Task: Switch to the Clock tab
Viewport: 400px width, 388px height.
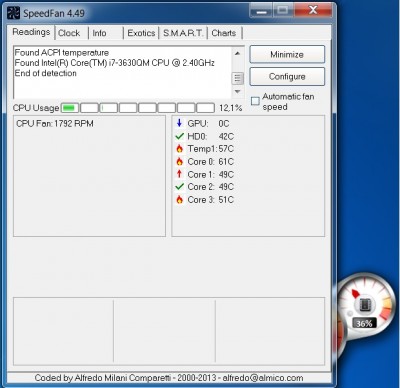Action: pyautogui.click(x=69, y=33)
